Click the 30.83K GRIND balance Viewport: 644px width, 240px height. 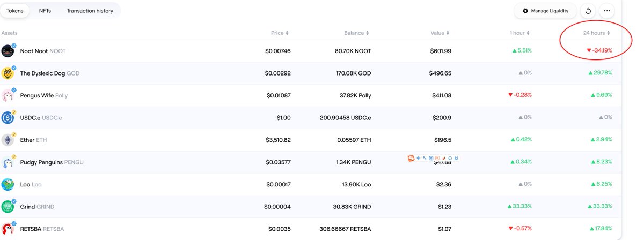352,207
